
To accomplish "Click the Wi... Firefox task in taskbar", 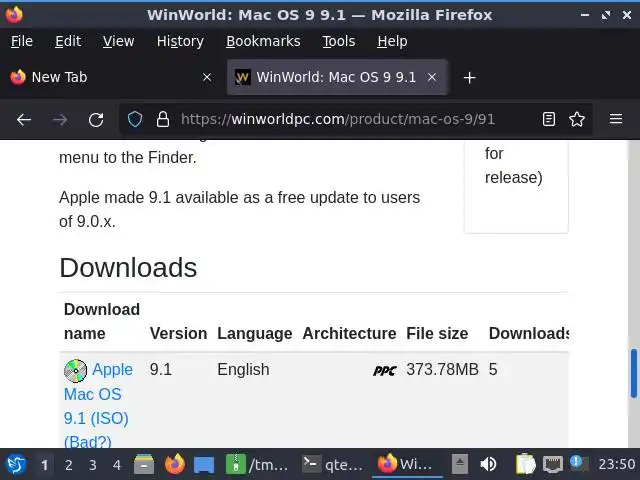I will point(407,464).
